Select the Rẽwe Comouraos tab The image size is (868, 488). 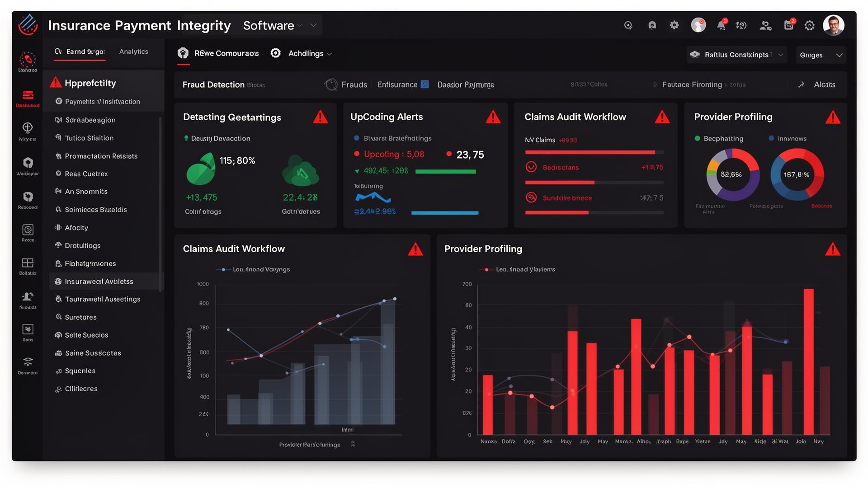click(218, 53)
